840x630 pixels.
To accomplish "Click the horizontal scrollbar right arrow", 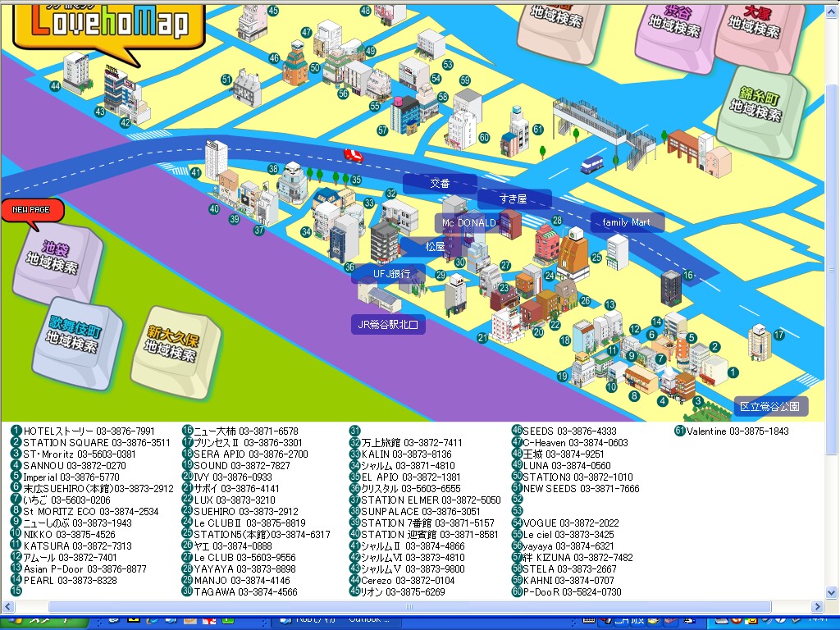I will [x=817, y=607].
